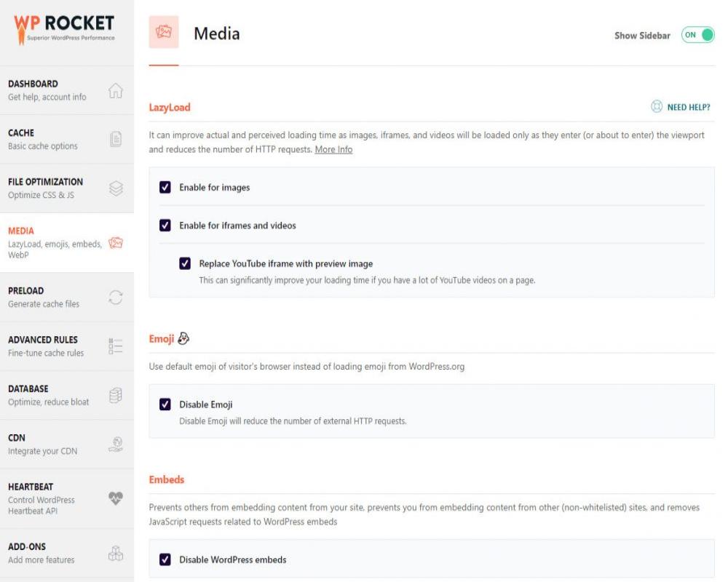Click the Cache document icon
728x582 pixels.
tap(115, 140)
